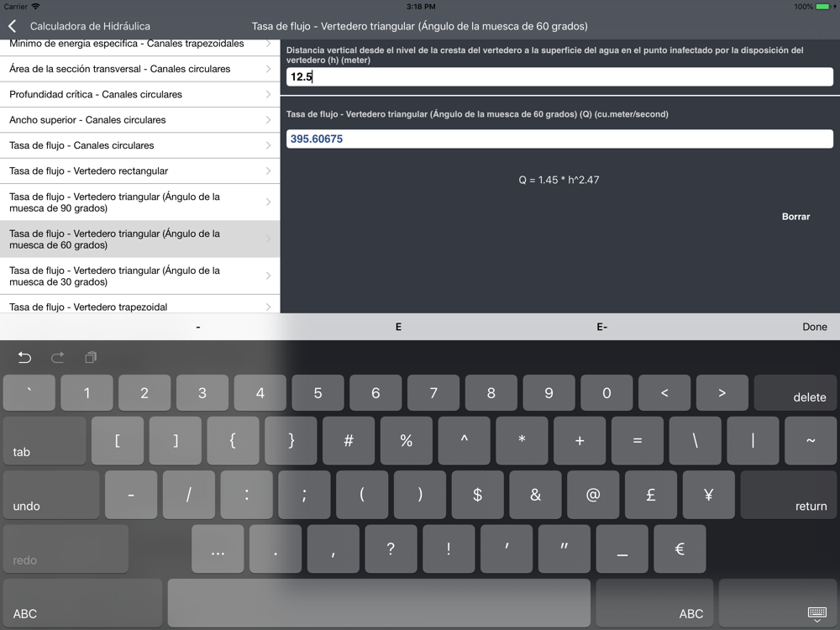Open chevron for Profundidad crítica - Canales circulares
Screen dimensions: 840x630
point(269,94)
